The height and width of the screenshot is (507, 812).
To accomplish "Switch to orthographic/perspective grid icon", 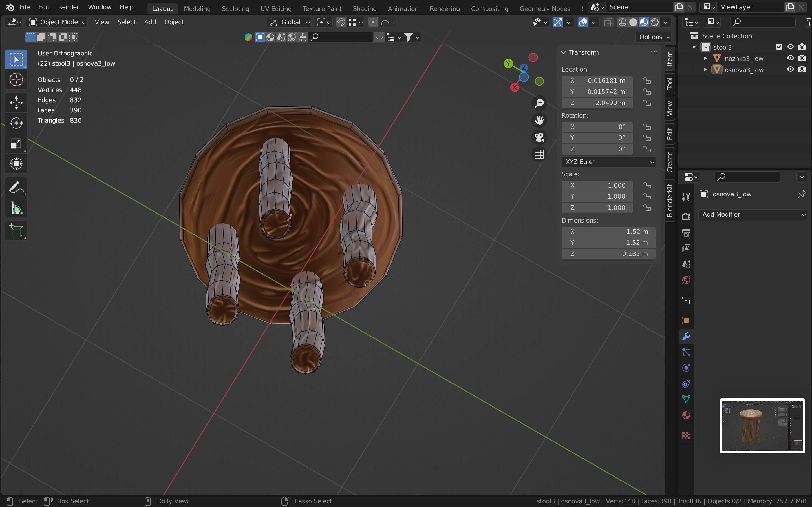I will click(x=539, y=154).
